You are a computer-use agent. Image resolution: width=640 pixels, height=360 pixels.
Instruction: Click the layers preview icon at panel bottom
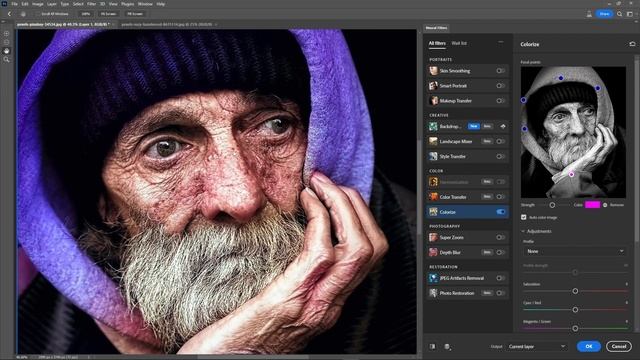coord(447,347)
